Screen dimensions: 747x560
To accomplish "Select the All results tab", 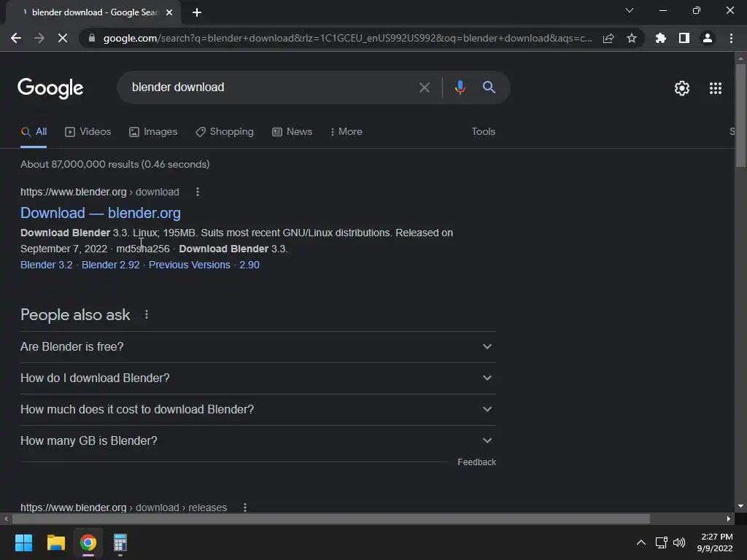I will 34,131.
